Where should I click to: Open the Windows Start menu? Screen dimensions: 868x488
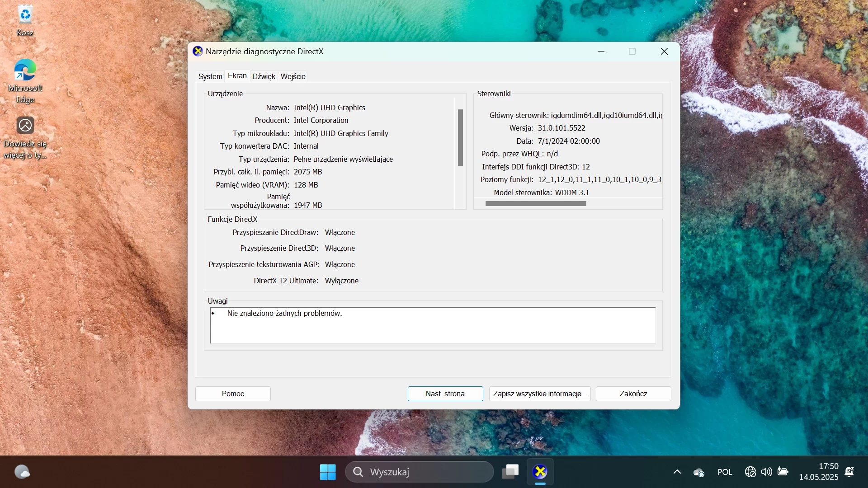point(328,472)
